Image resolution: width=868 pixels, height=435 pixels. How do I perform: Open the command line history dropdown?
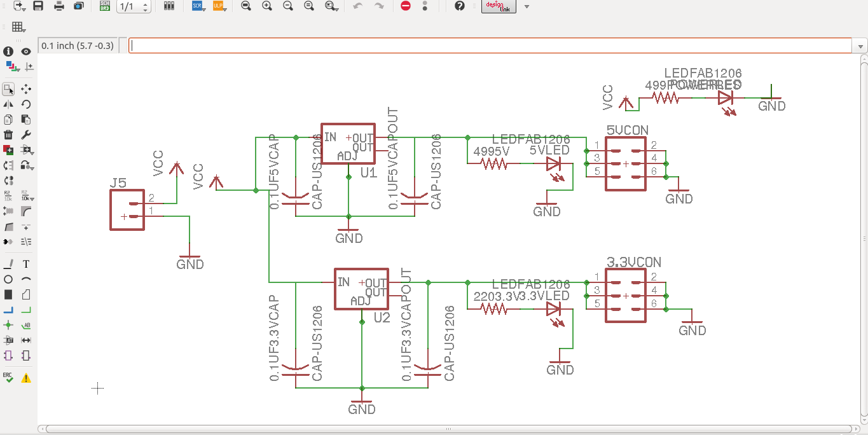click(861, 46)
